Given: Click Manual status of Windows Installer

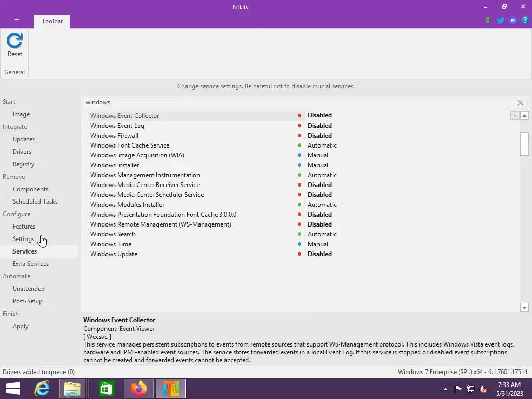Looking at the screenshot, I should pyautogui.click(x=318, y=165).
